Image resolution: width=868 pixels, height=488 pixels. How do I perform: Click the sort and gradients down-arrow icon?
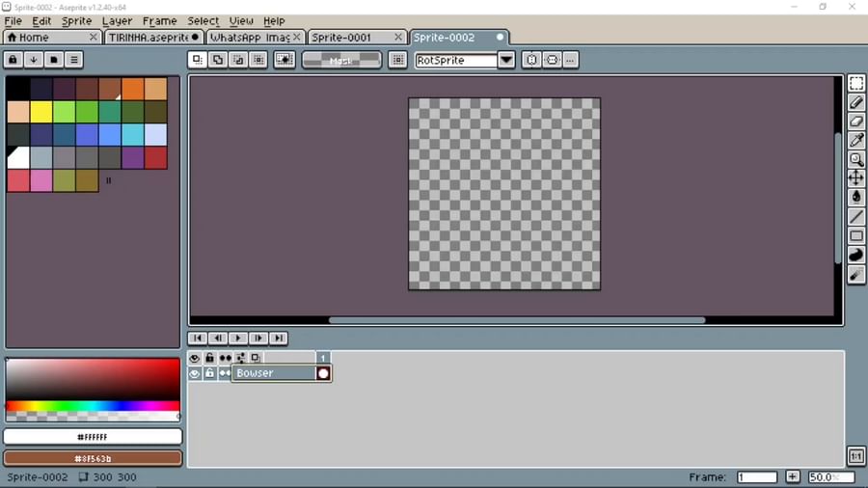33,59
